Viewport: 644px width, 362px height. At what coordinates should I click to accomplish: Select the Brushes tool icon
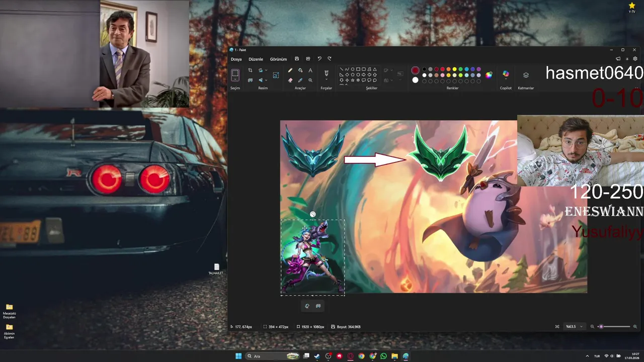[x=326, y=73]
